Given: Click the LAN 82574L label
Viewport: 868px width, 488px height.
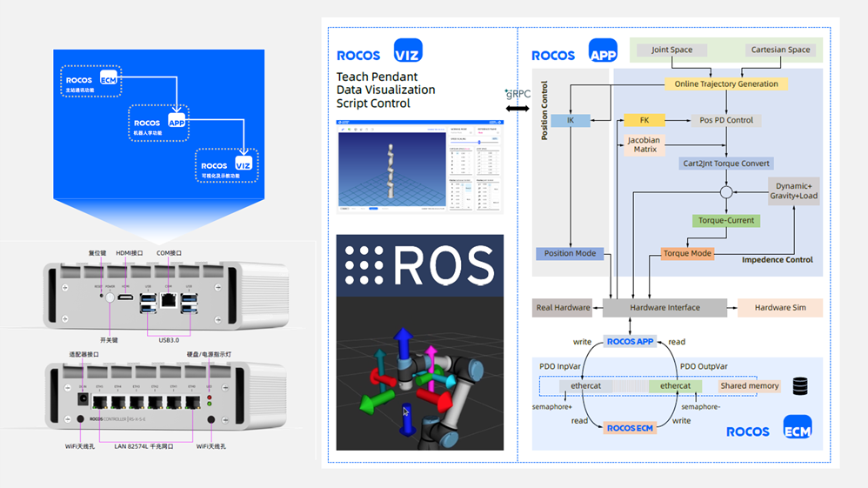Looking at the screenshot, I should click(144, 446).
